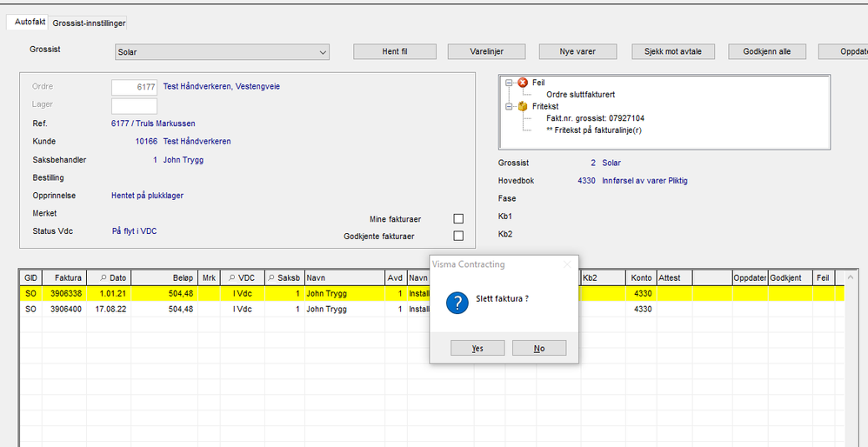This screenshot has height=447, width=868.
Task: Click the Faktura column header
Action: (x=64, y=277)
